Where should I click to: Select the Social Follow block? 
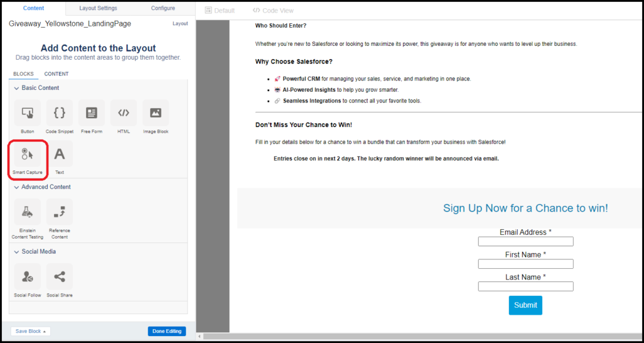coord(28,276)
